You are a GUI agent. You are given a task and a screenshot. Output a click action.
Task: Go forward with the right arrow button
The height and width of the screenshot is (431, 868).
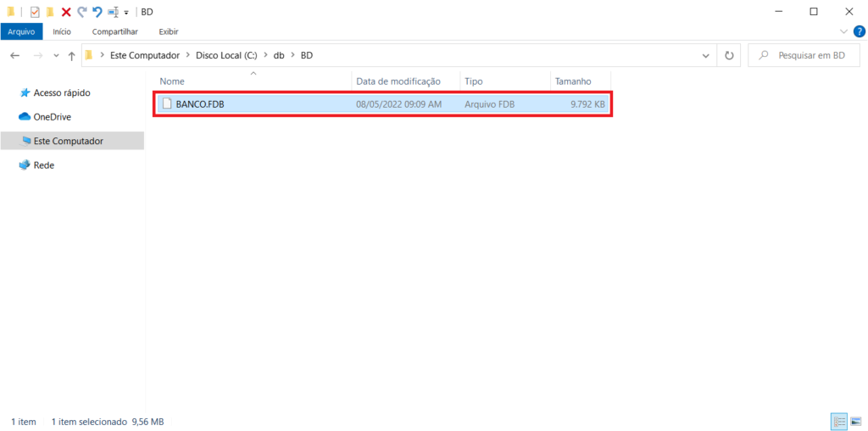[x=37, y=56]
